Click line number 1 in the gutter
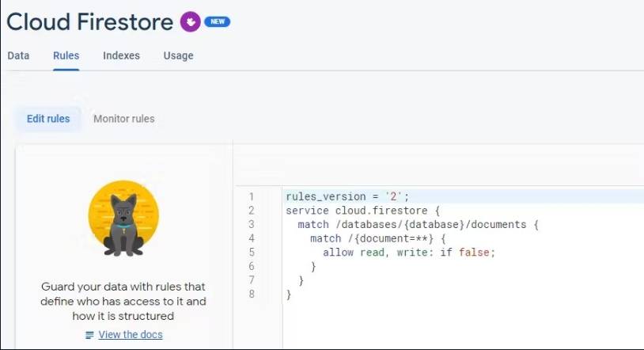The height and width of the screenshot is (350, 644). point(252,196)
